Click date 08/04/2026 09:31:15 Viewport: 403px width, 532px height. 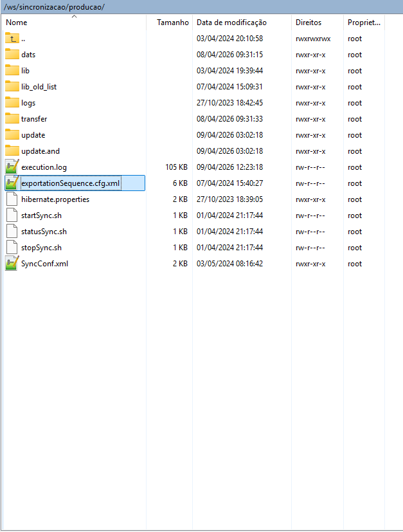(230, 55)
